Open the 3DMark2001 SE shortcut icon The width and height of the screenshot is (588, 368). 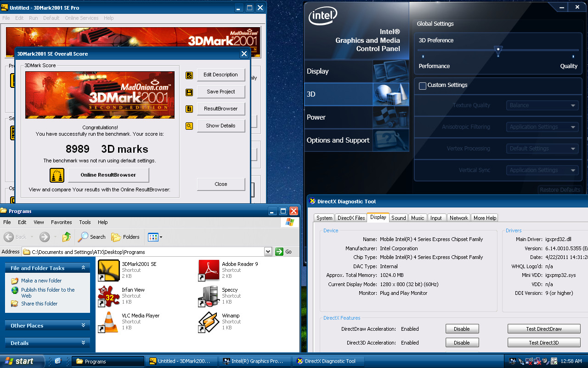pos(109,270)
